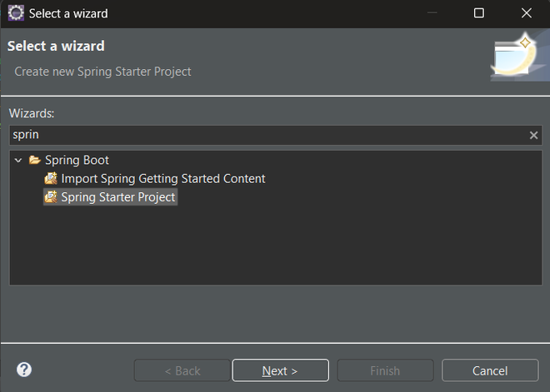Image resolution: width=550 pixels, height=392 pixels.
Task: Click the Back button
Action: click(182, 370)
